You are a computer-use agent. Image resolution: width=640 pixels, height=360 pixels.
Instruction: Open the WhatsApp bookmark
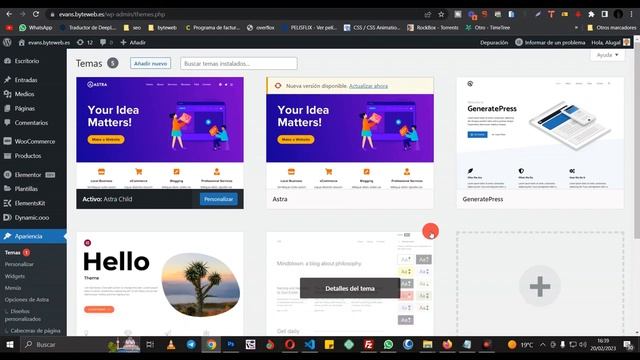click(x=36, y=28)
